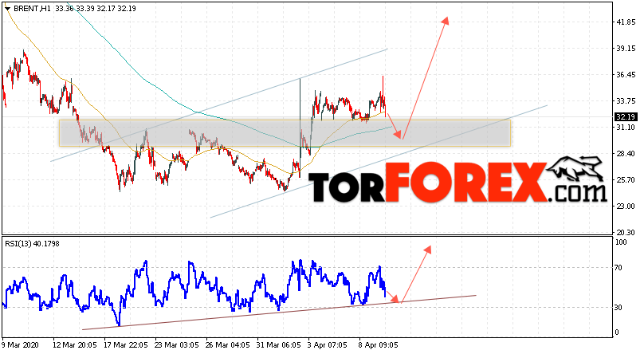
Task: Click the 9 Mar 2020 date label
Action: [x=21, y=345]
